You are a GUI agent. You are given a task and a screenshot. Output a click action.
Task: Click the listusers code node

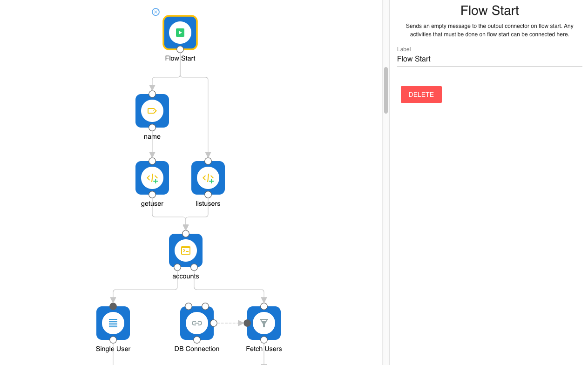208,178
